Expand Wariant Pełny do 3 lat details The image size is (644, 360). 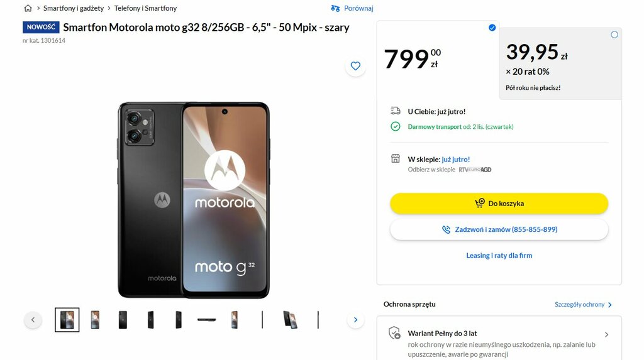[606, 334]
